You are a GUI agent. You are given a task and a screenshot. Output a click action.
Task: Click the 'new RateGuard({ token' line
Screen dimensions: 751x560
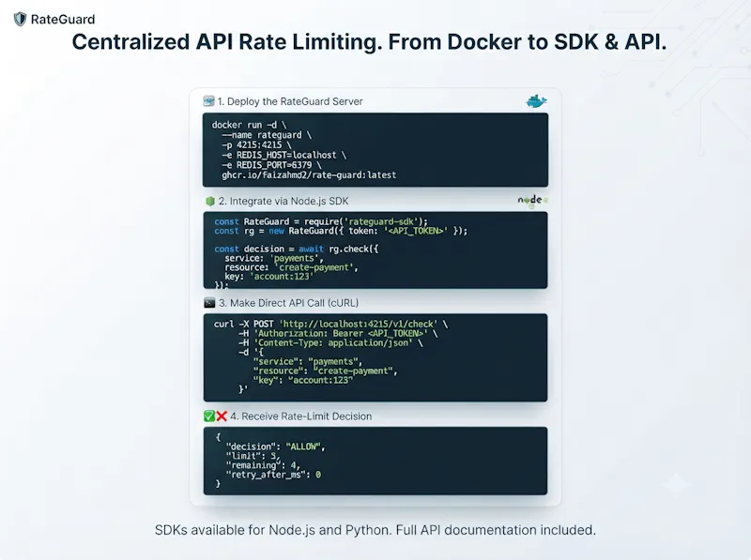(x=341, y=231)
